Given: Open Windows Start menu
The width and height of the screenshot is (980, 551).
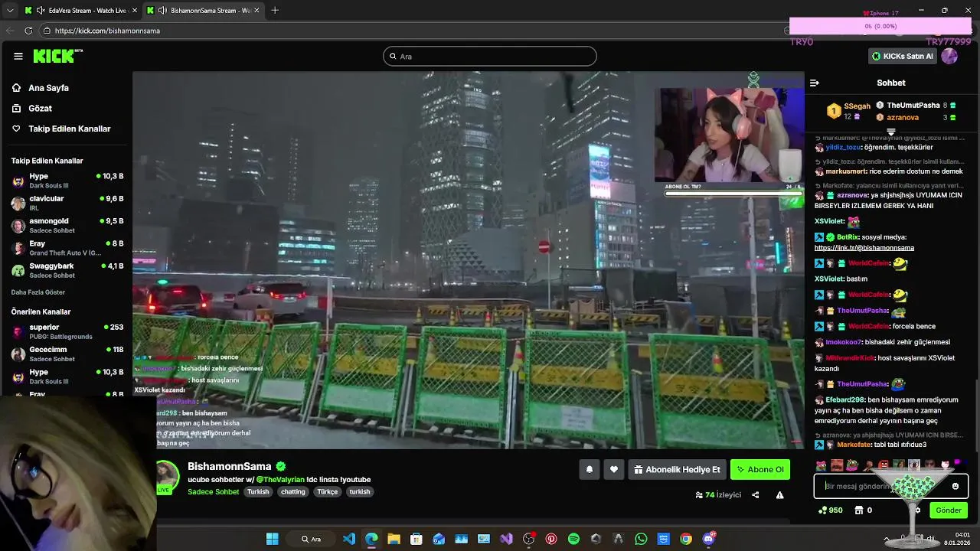Looking at the screenshot, I should point(273,539).
